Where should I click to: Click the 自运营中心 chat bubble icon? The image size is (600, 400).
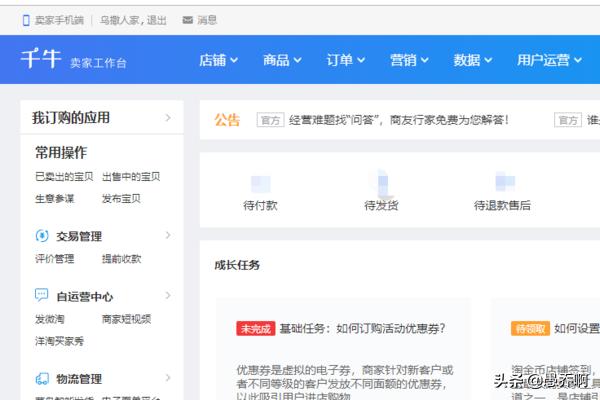tap(42, 295)
